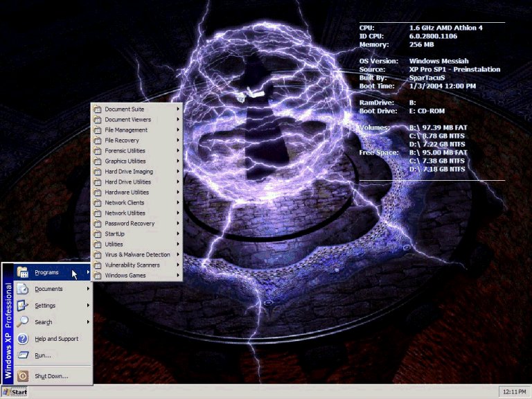Image resolution: width=532 pixels, height=399 pixels.
Task: Click the Settings icon in Start menu
Action: point(22,305)
